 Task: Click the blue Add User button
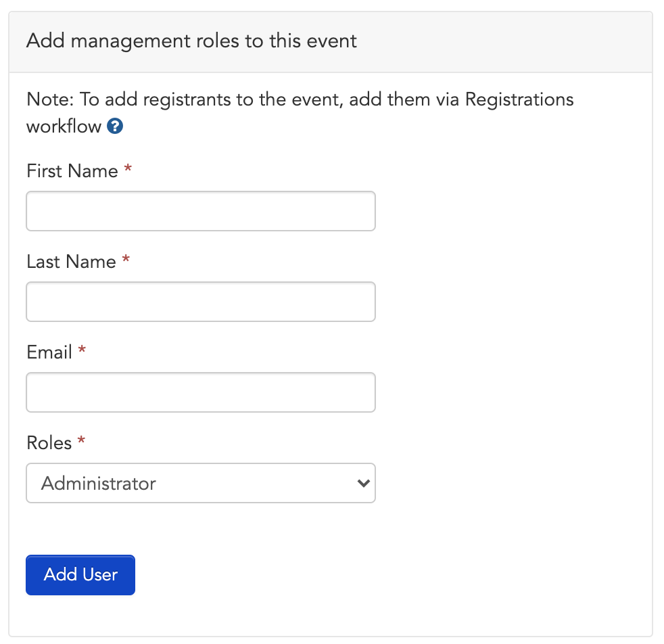tap(80, 575)
